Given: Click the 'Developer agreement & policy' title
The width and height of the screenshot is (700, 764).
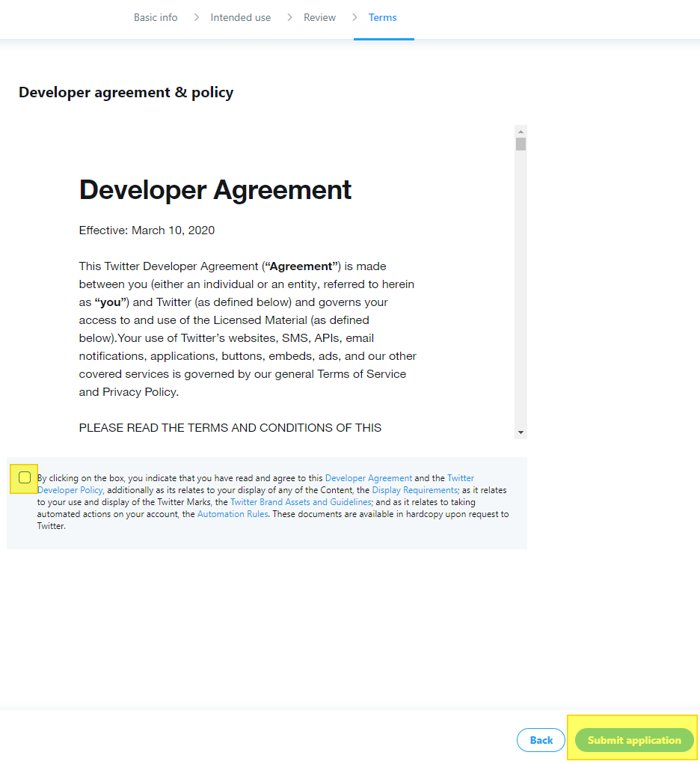Looking at the screenshot, I should click(126, 93).
